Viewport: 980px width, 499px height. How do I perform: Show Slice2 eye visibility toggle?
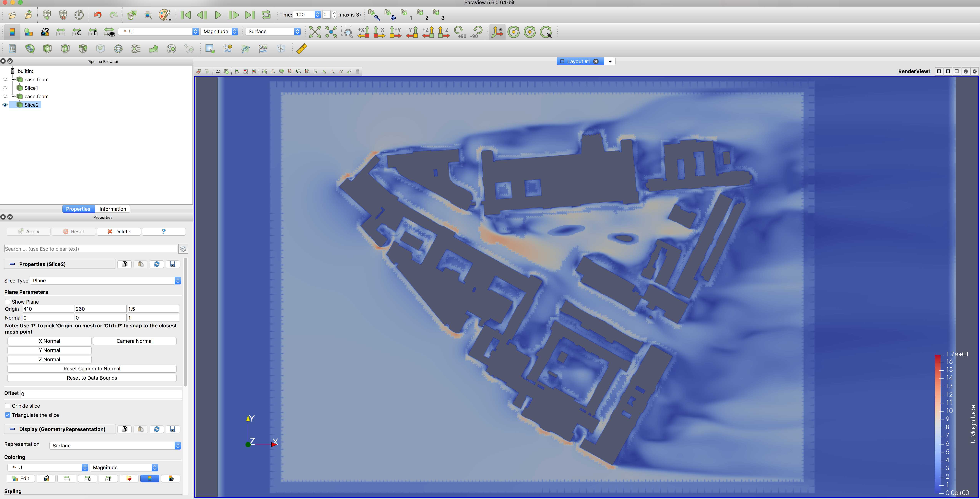pos(5,105)
